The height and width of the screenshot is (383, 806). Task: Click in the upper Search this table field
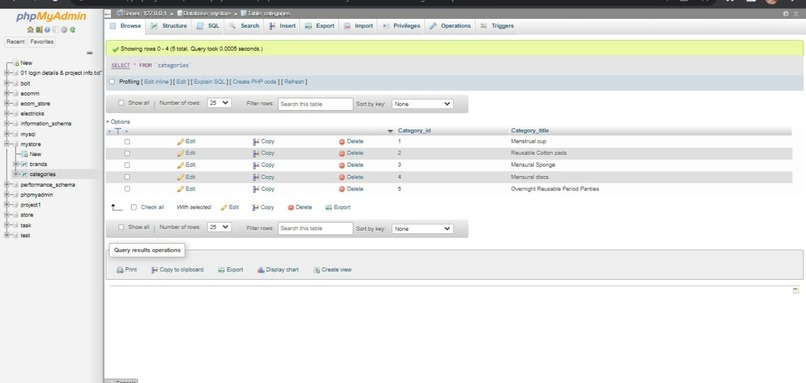pos(316,104)
